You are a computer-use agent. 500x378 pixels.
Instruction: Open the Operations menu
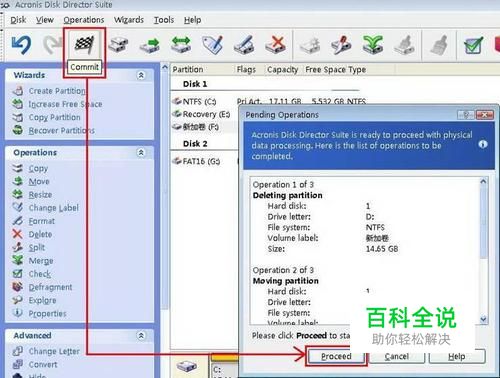(84, 20)
